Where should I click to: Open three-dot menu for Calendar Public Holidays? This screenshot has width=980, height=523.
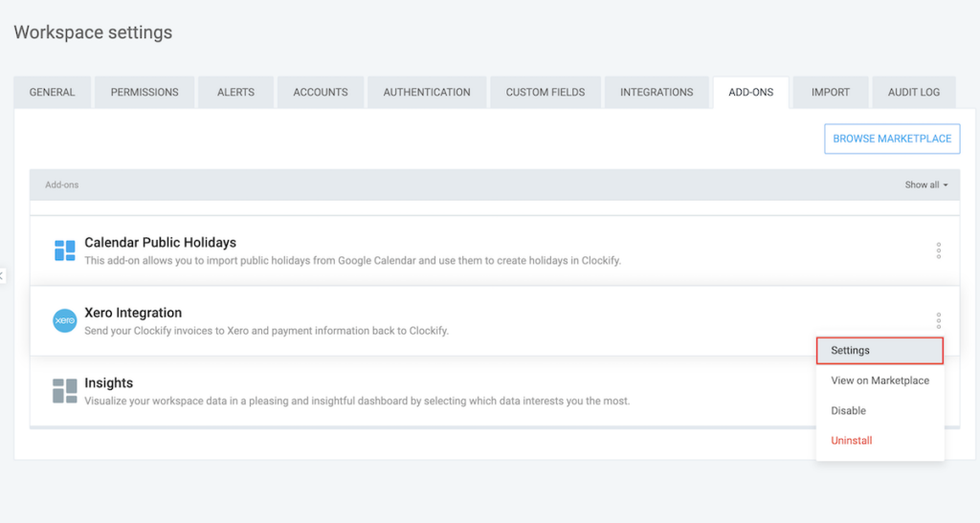point(938,251)
